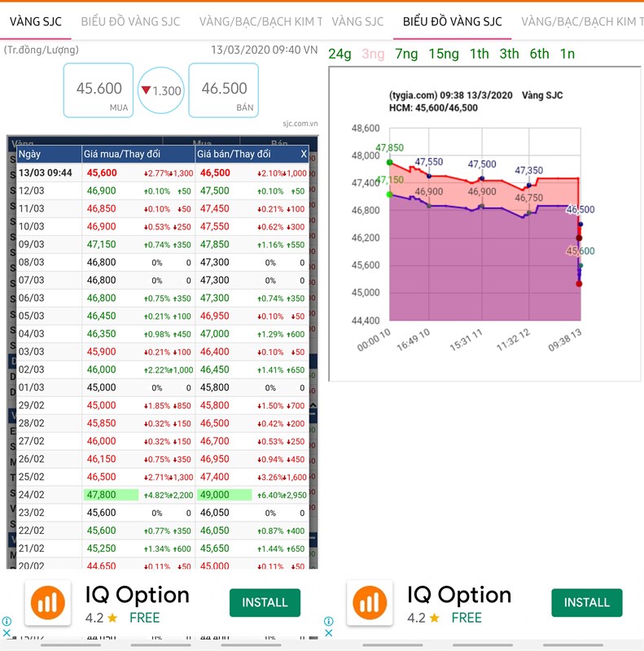Show the 3ng chart range

[x=373, y=54]
